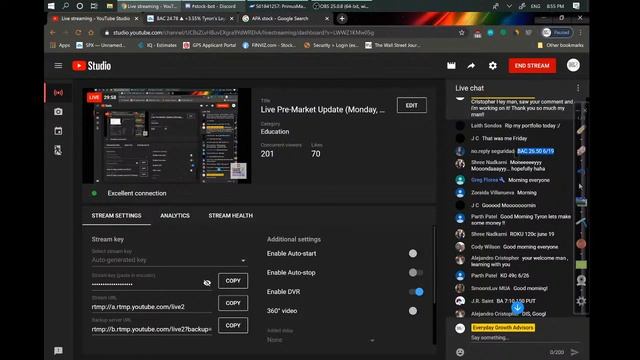Screen dimensions: 640x360
Task: Open the Other bookmarks folder
Action: (560, 45)
